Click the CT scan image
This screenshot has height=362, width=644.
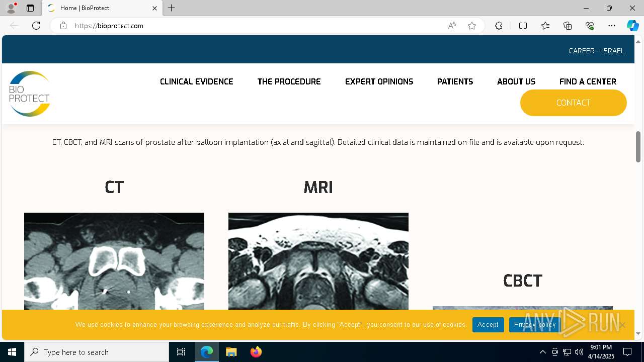114,261
